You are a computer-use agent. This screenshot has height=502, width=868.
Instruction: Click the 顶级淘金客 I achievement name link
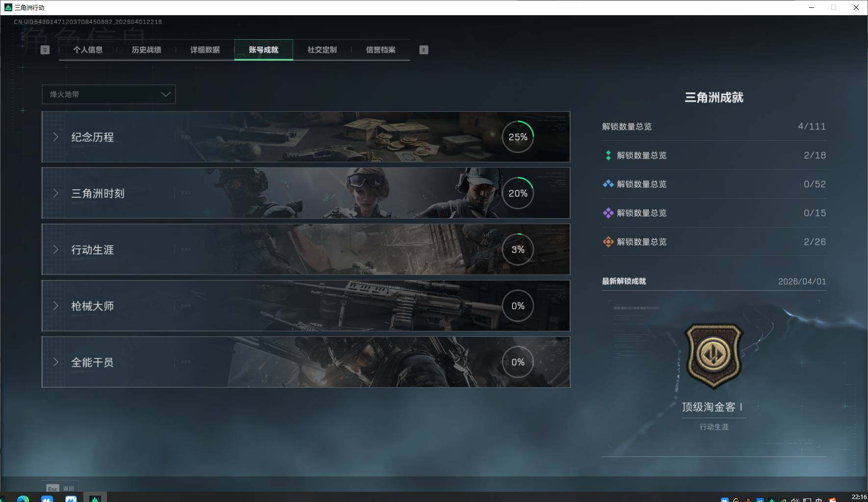714,406
